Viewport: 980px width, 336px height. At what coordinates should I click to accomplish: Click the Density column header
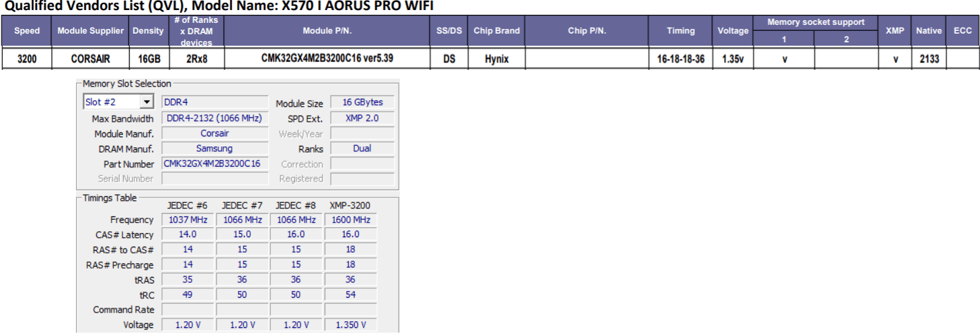click(149, 31)
